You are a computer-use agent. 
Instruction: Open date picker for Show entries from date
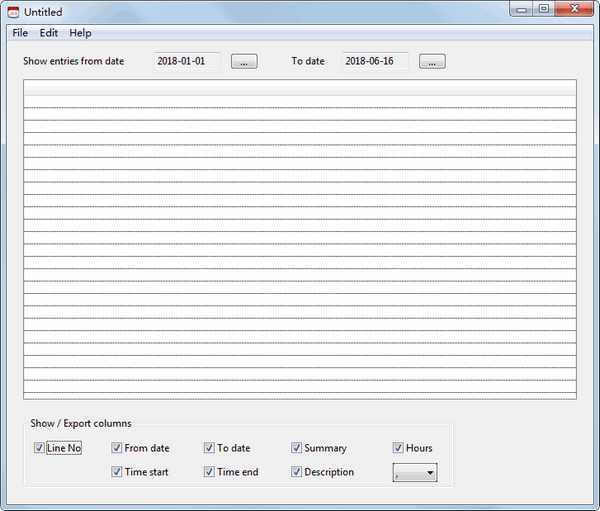click(x=244, y=61)
